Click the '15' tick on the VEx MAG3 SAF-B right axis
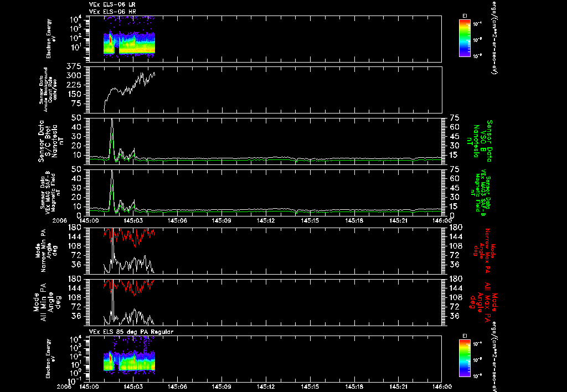The width and height of the screenshot is (567, 392). (454, 207)
